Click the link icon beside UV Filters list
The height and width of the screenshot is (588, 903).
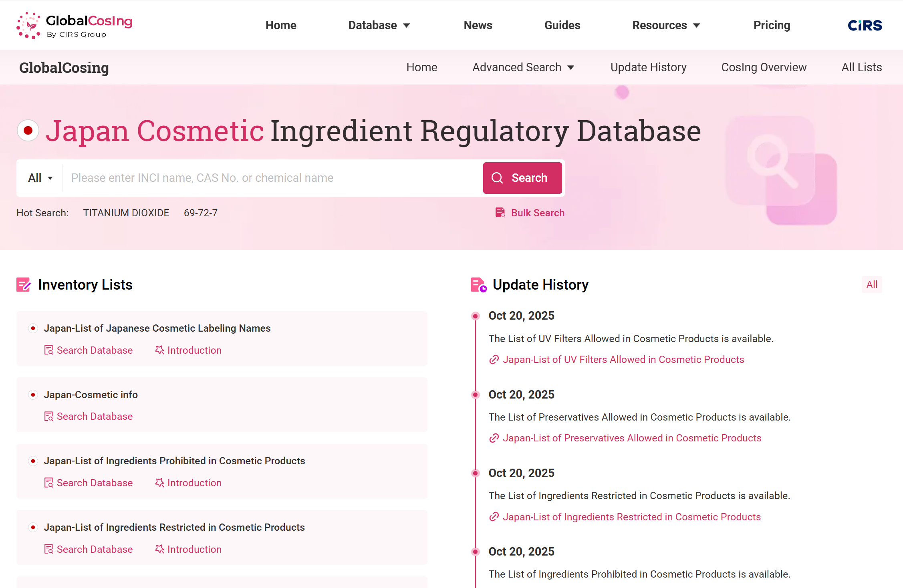point(494,360)
